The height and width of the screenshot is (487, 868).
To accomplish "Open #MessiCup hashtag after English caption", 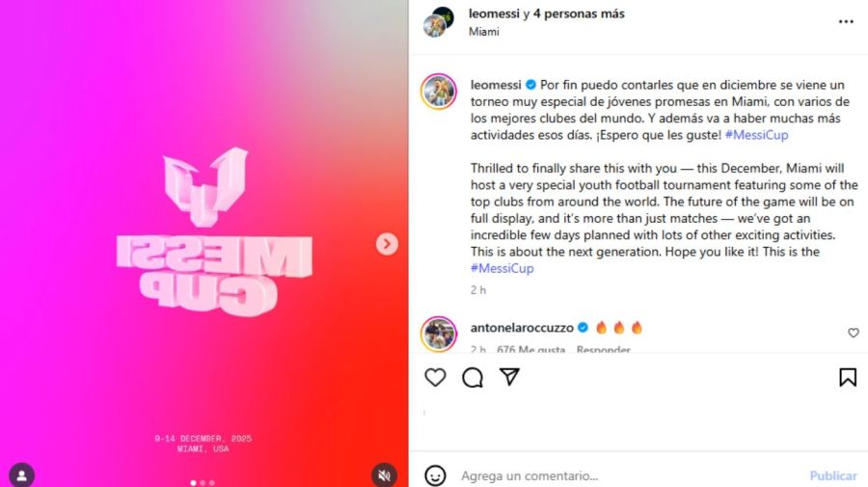I will pos(502,268).
